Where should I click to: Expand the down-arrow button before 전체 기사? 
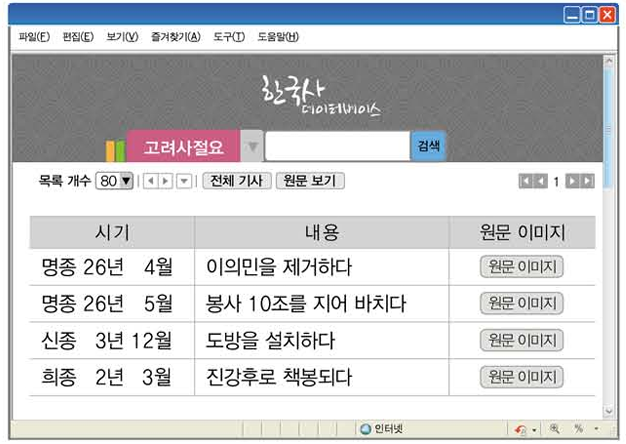click(x=183, y=182)
